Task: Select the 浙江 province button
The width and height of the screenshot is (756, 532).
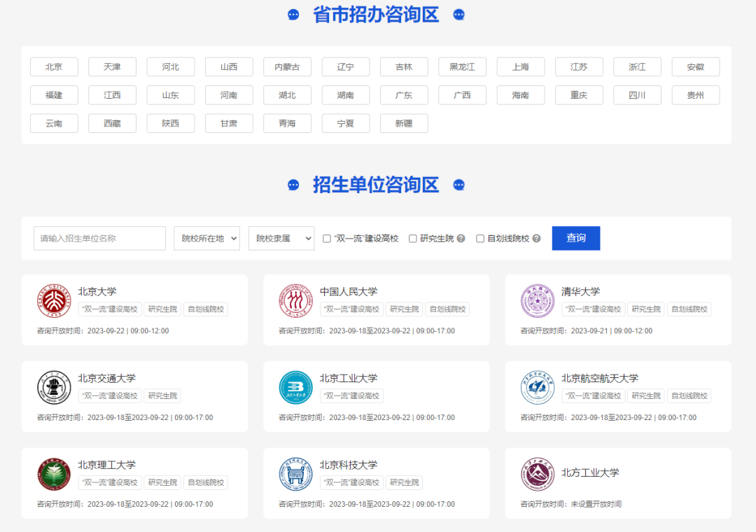Action: 638,66
